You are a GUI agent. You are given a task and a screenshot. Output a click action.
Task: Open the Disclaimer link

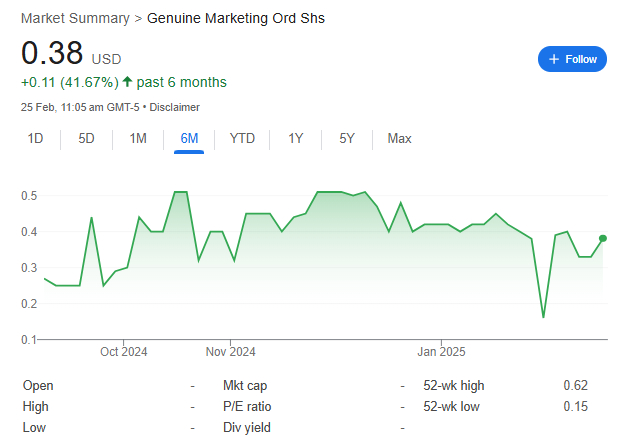click(x=174, y=107)
